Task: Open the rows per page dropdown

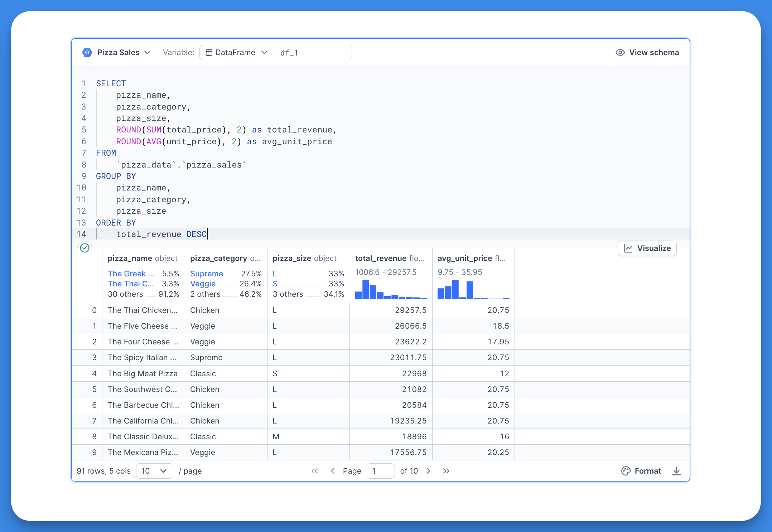Action: 154,471
